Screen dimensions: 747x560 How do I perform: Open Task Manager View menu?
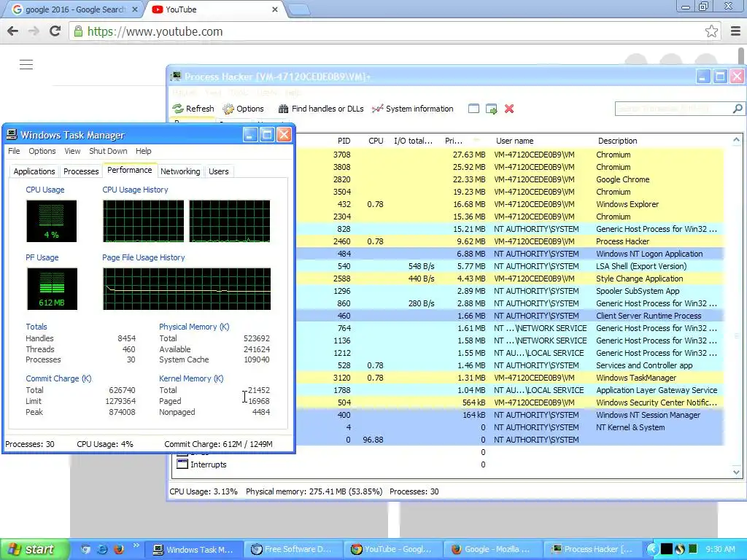click(72, 151)
